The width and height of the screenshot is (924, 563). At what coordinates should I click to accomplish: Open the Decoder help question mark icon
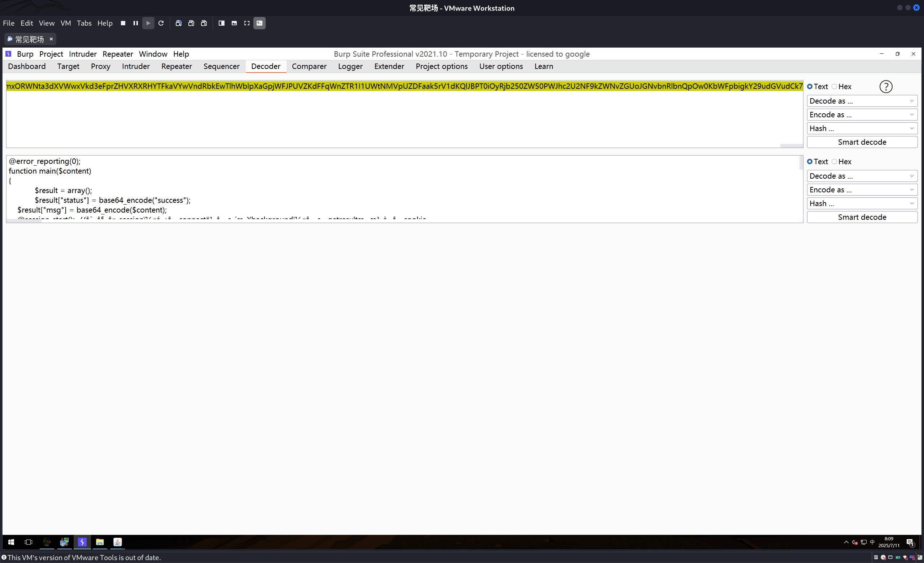[x=886, y=87]
